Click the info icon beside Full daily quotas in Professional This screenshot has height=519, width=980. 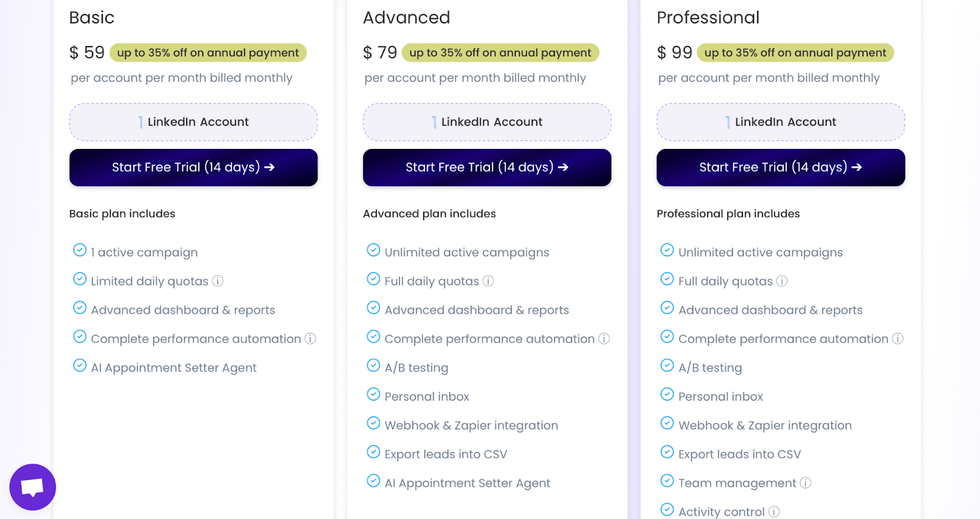[x=782, y=281]
